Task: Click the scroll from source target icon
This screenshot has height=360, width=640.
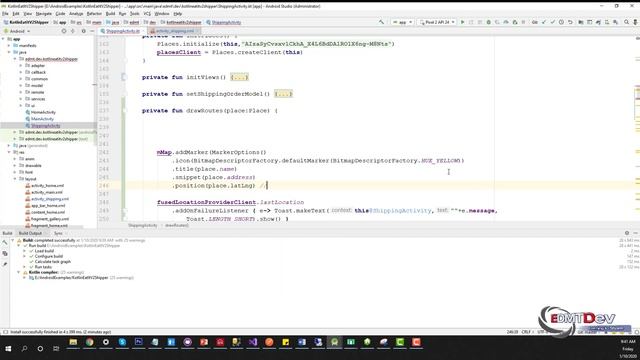Action: 64,31
